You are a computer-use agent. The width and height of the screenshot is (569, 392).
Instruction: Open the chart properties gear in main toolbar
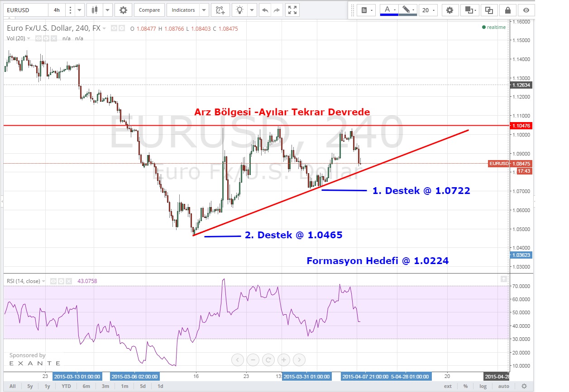click(x=123, y=10)
